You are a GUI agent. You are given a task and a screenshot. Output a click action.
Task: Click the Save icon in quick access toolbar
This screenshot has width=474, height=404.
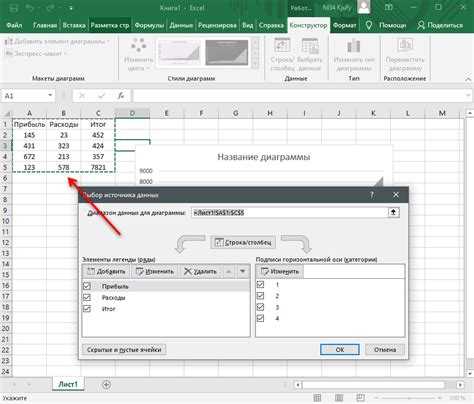click(12, 7)
